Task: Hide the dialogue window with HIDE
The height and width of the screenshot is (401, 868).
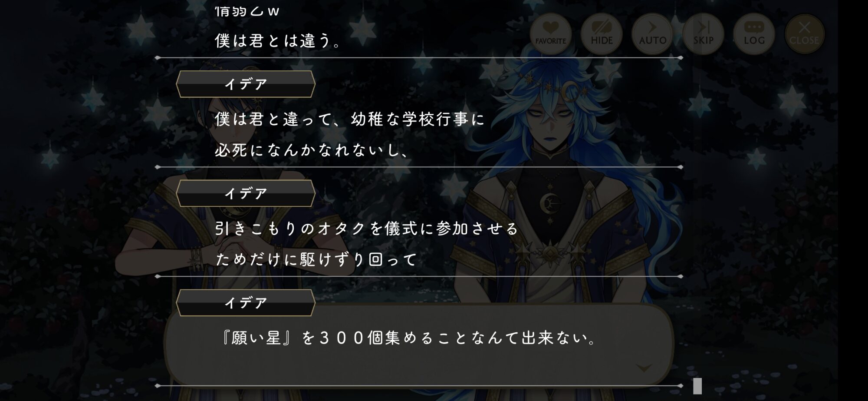Action: [602, 34]
